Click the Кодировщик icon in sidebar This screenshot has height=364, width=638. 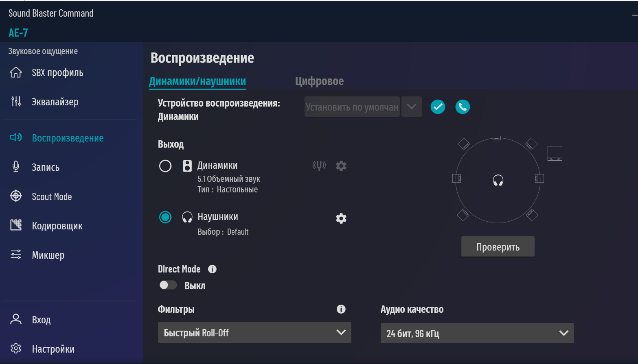(16, 225)
